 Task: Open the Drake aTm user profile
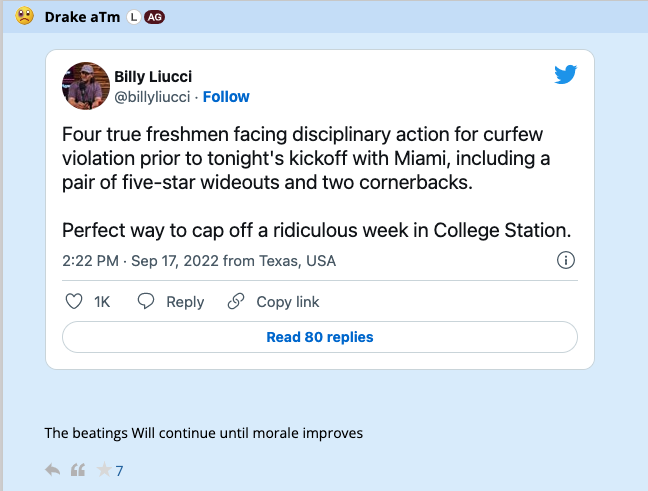(82, 17)
